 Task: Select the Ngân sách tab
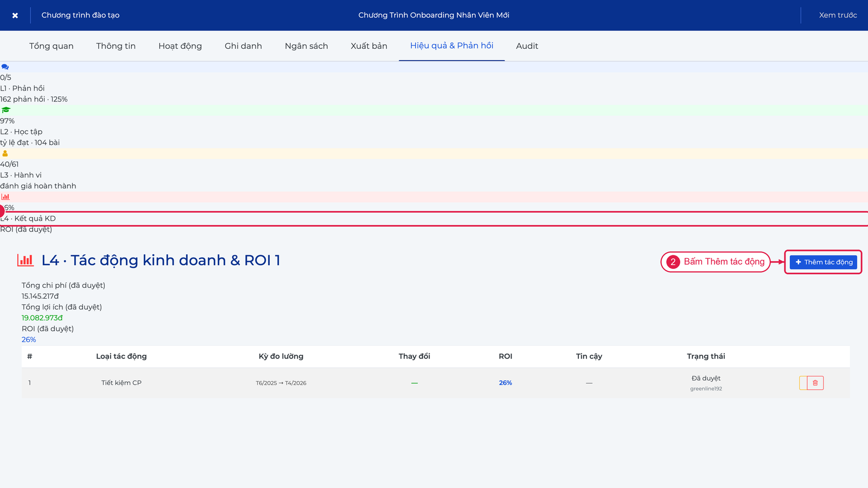tap(307, 46)
